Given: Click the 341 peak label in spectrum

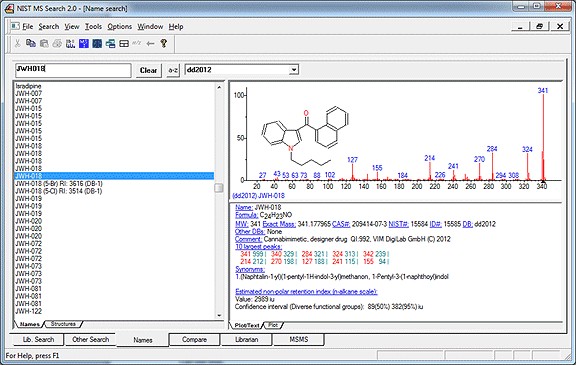Looking at the screenshot, I should pos(543,90).
